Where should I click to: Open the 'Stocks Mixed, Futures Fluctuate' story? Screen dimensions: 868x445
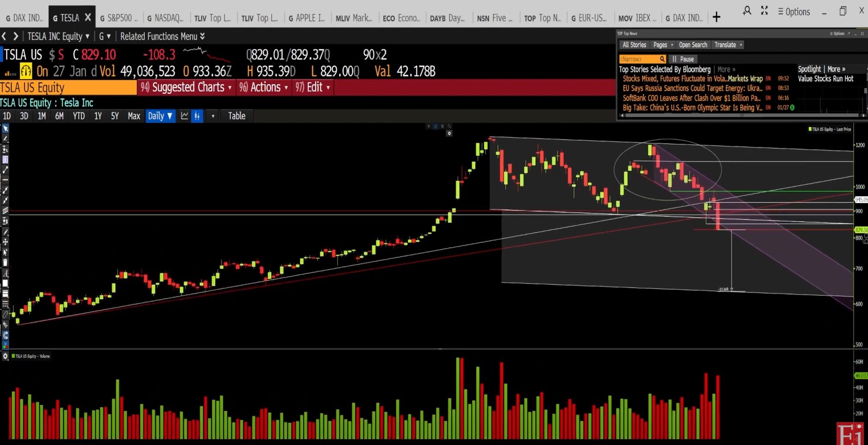pyautogui.click(x=692, y=79)
